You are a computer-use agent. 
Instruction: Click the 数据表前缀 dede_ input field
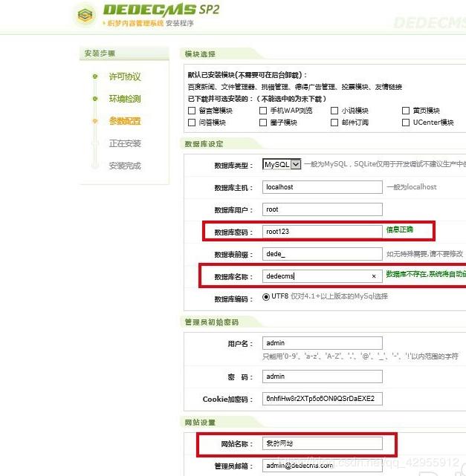coord(323,254)
